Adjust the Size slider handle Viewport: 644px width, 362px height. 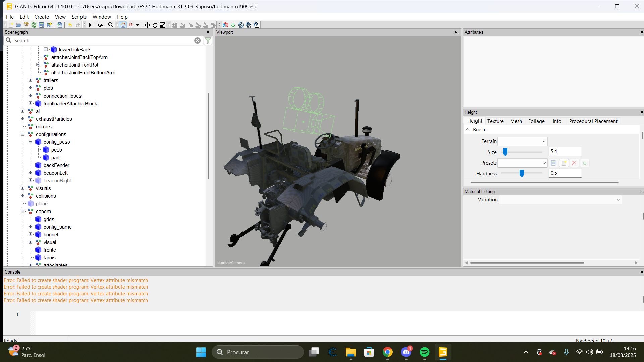tap(505, 152)
